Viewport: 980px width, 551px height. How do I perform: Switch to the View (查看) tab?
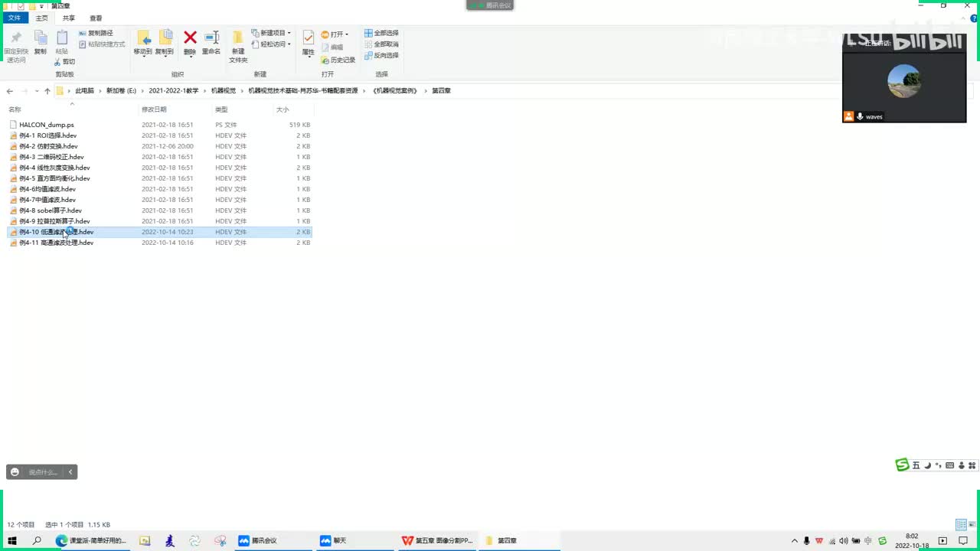(x=96, y=18)
